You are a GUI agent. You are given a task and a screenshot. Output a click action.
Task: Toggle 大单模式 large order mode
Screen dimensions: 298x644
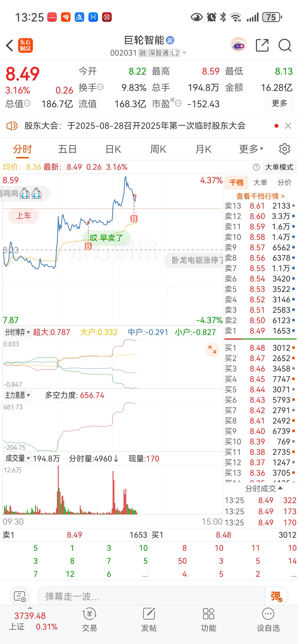point(279,167)
